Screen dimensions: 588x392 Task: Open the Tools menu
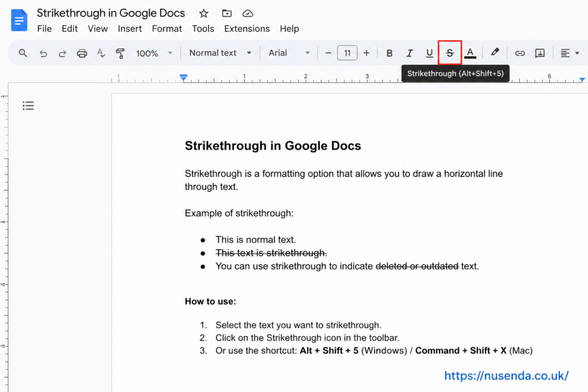[203, 29]
